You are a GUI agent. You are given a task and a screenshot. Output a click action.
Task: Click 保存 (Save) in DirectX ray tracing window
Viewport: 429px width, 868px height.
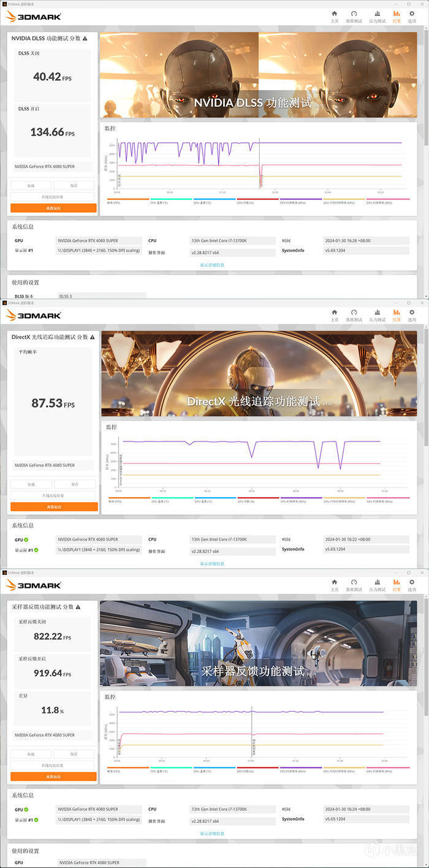click(74, 484)
